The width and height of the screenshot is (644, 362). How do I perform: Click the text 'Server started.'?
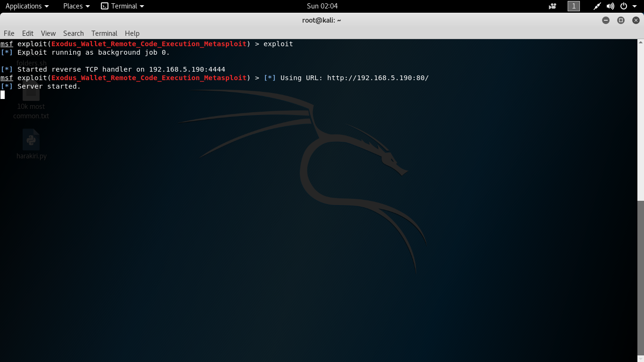click(x=49, y=86)
